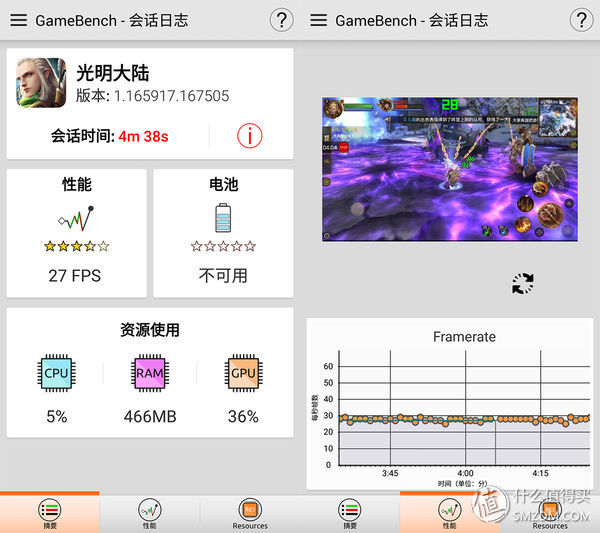The height and width of the screenshot is (533, 600).
Task: Tap the rotate refresh icon under screenshot
Action: click(523, 284)
